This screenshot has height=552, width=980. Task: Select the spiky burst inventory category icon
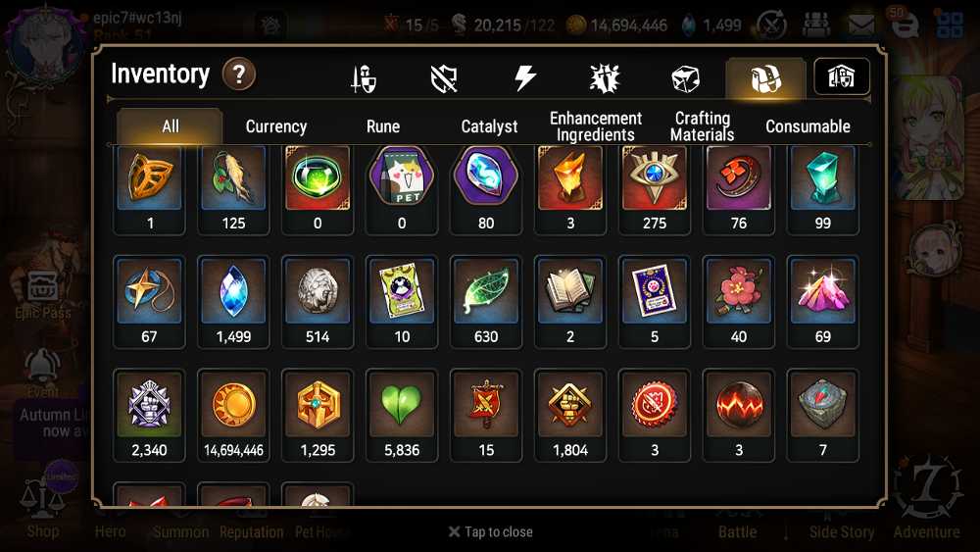(x=605, y=78)
